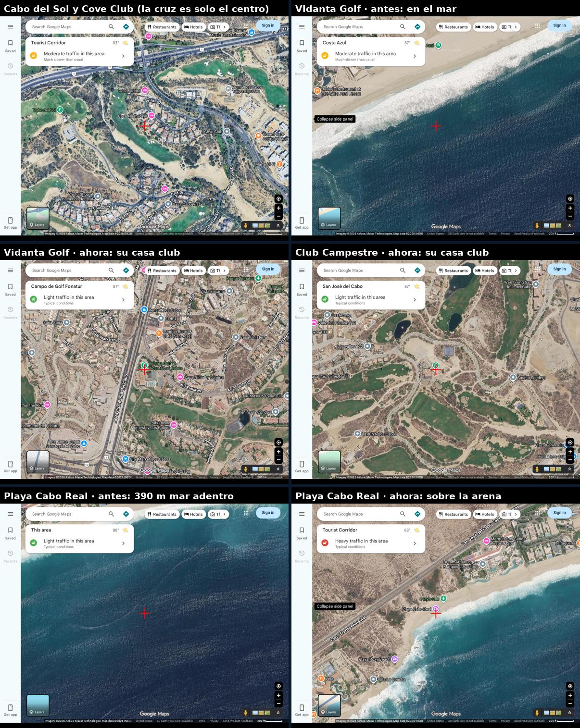
Task: Click Sign in on the Heavy traffic map
Action: (560, 513)
